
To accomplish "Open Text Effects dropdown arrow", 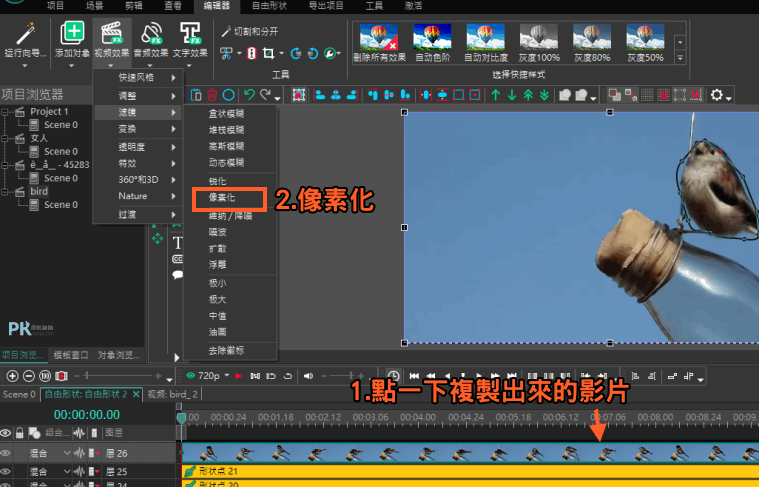I will point(189,65).
